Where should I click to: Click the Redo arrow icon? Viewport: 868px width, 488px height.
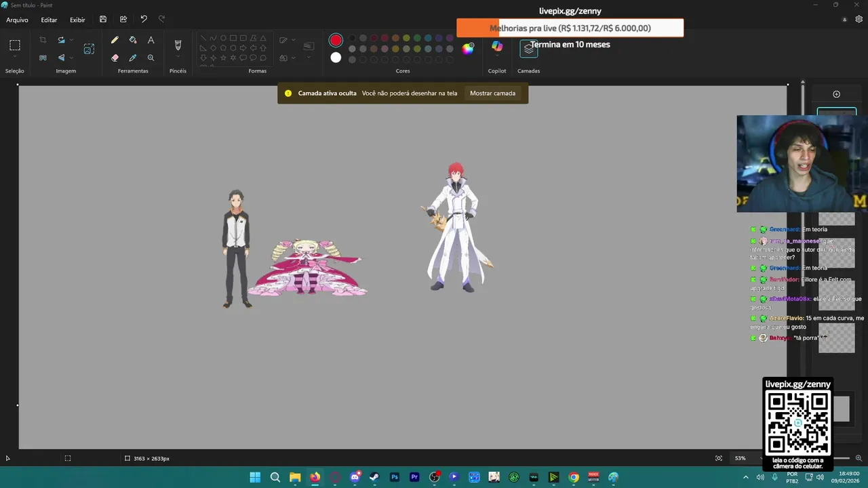click(x=161, y=20)
